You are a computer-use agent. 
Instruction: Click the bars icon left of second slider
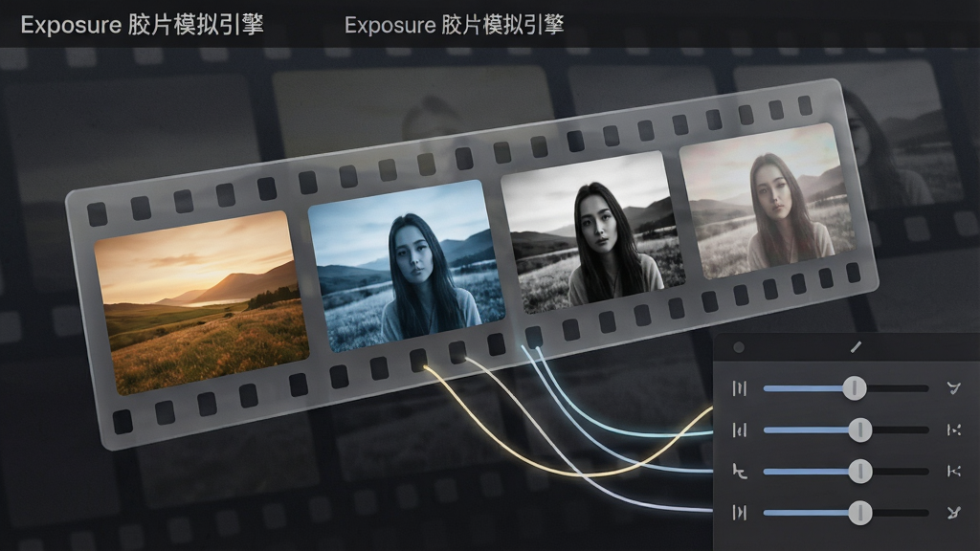click(740, 430)
